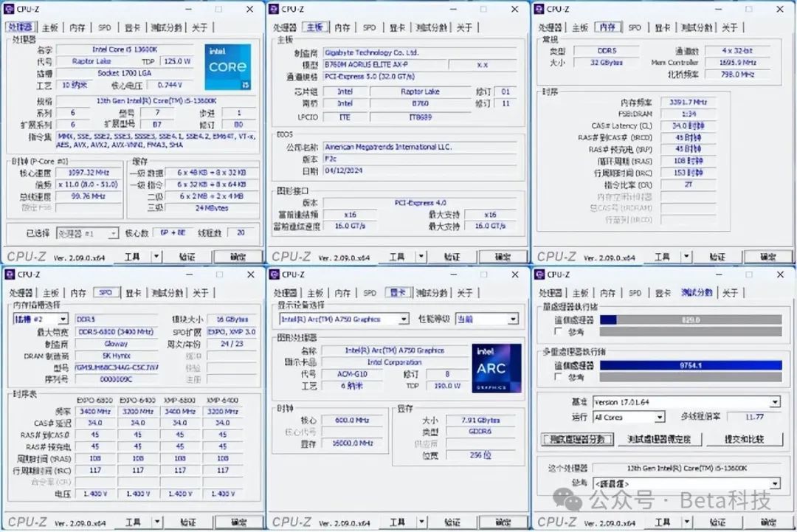Click CPU-Z title icon in Graphics (显卡) window
The image size is (797, 532).
pyautogui.click(x=275, y=274)
